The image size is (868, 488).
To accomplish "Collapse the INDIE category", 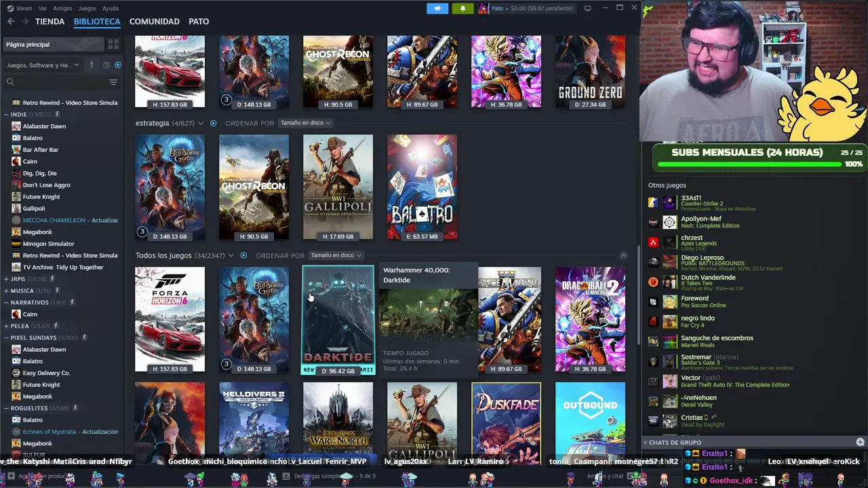I will (x=6, y=115).
